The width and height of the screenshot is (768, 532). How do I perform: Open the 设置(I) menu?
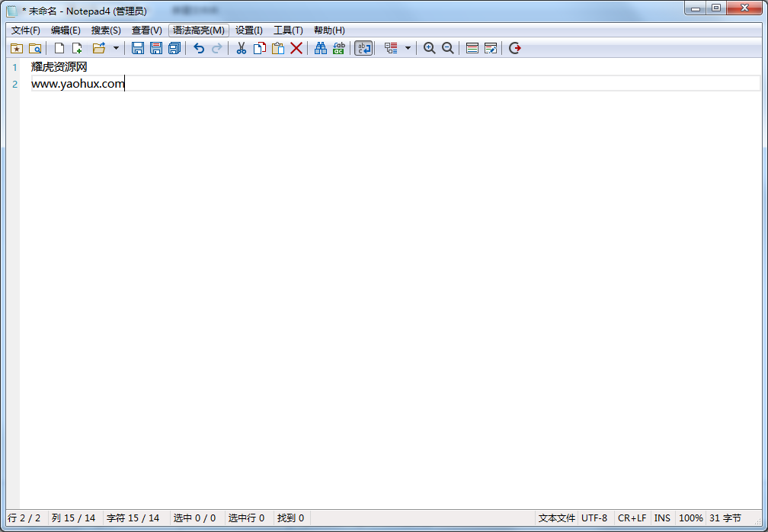(x=248, y=30)
